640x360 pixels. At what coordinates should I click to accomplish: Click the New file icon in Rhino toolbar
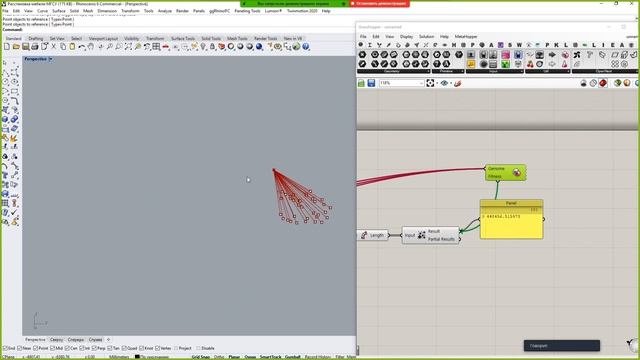[7, 47]
